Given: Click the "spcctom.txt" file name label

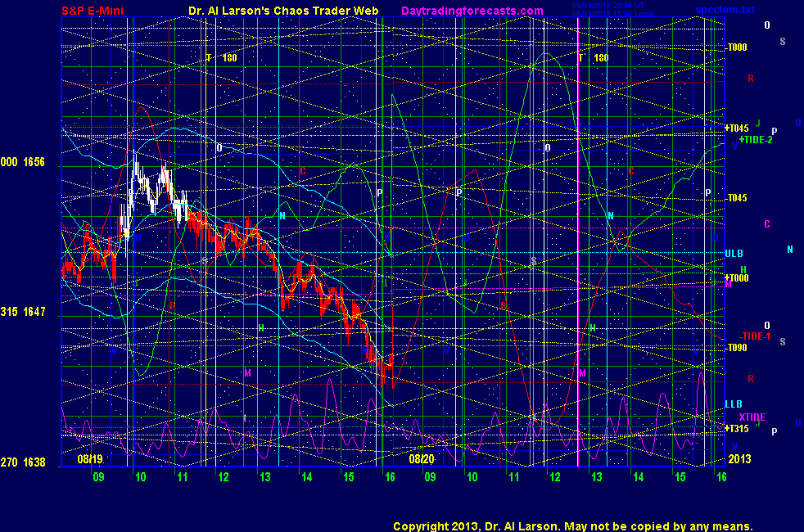Looking at the screenshot, I should [725, 10].
